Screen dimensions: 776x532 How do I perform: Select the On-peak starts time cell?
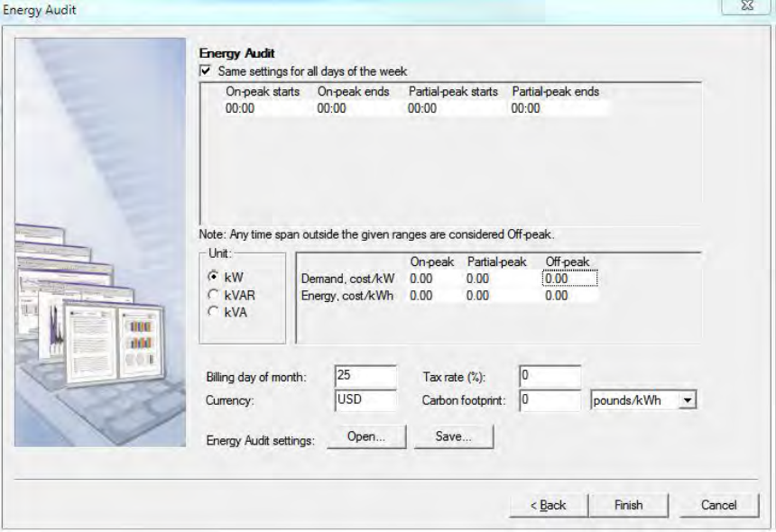point(238,107)
